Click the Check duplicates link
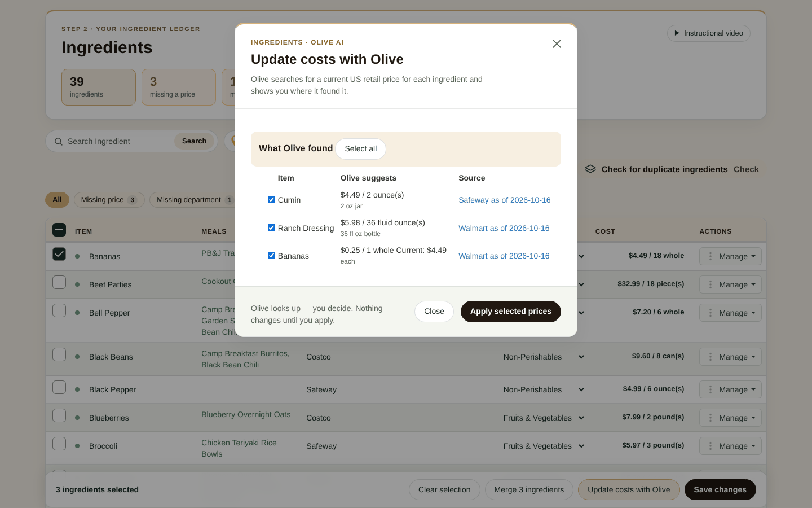Image resolution: width=812 pixels, height=508 pixels. point(746,169)
